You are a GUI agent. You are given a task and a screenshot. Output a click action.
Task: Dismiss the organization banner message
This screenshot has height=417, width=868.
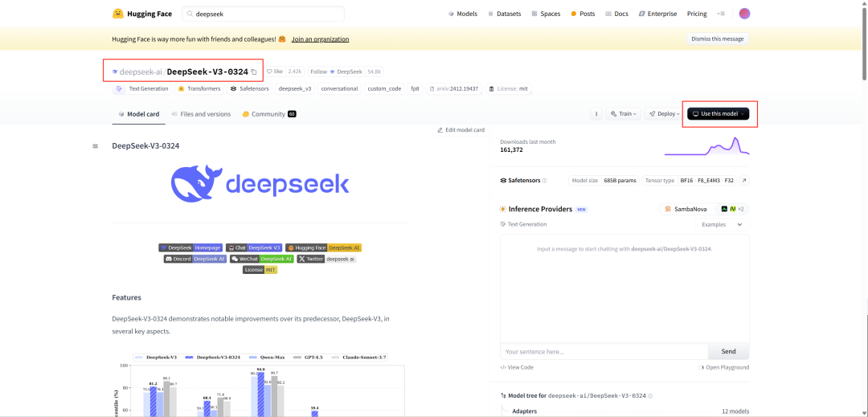718,39
